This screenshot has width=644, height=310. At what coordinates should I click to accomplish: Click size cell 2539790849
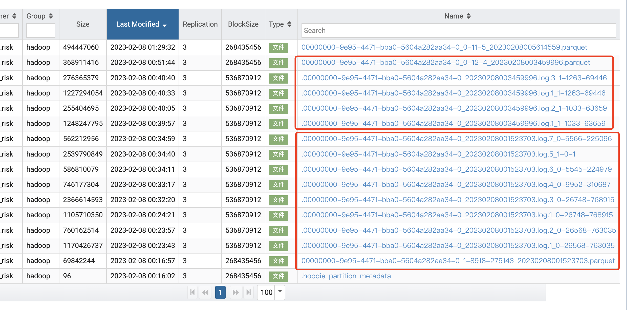point(83,154)
